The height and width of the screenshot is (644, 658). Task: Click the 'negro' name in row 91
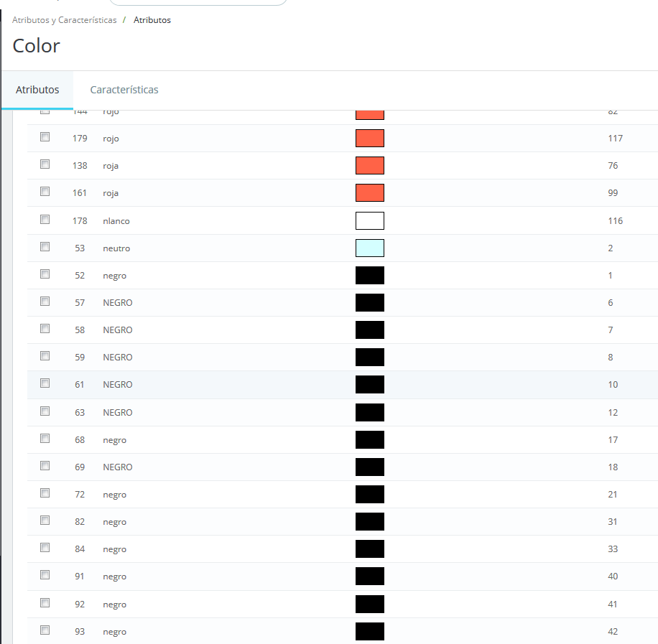[x=114, y=577]
